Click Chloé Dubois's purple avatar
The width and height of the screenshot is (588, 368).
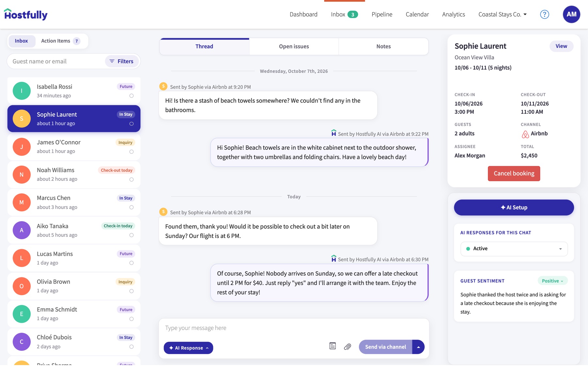22,342
